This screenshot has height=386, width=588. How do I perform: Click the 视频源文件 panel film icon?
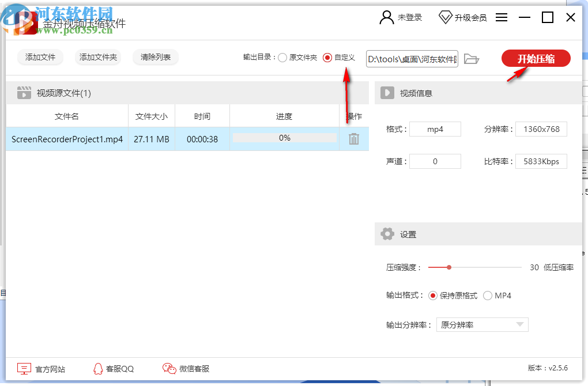click(x=23, y=92)
